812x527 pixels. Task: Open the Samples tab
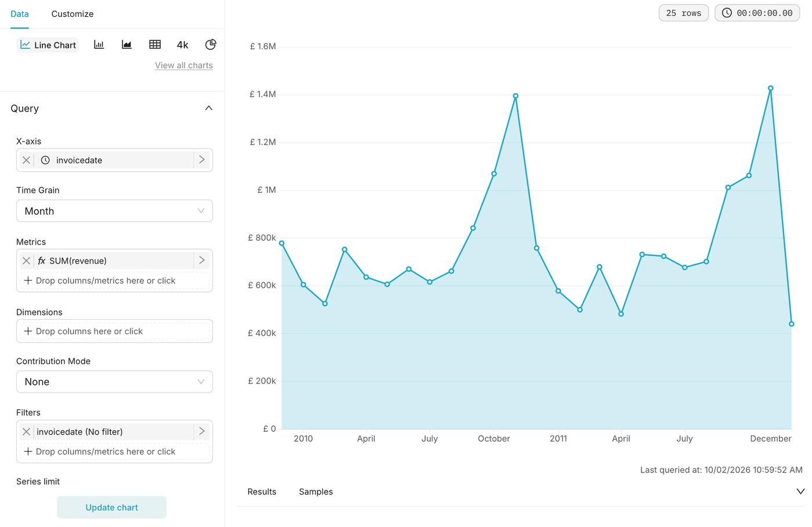316,492
